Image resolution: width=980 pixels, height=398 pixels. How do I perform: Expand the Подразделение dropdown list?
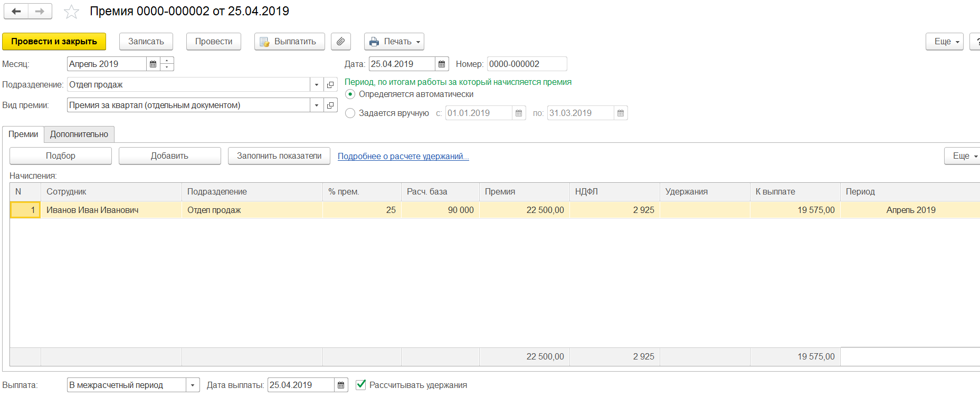[x=317, y=85]
